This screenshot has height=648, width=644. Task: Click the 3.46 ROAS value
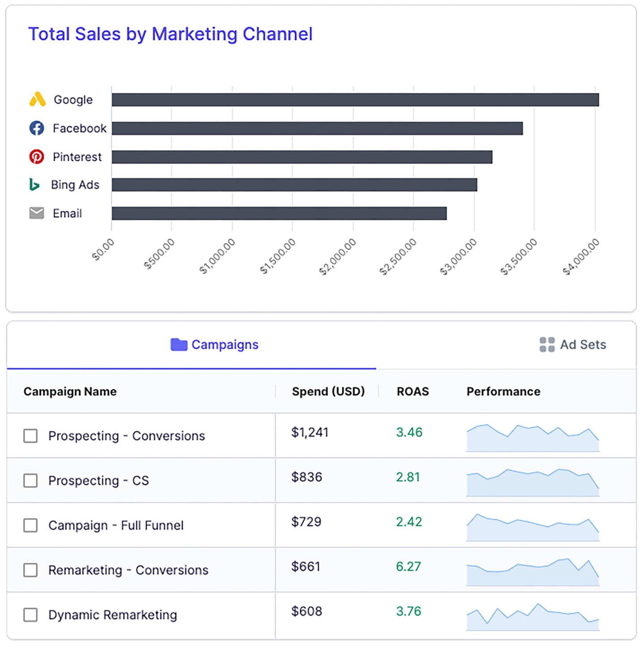pyautogui.click(x=409, y=432)
